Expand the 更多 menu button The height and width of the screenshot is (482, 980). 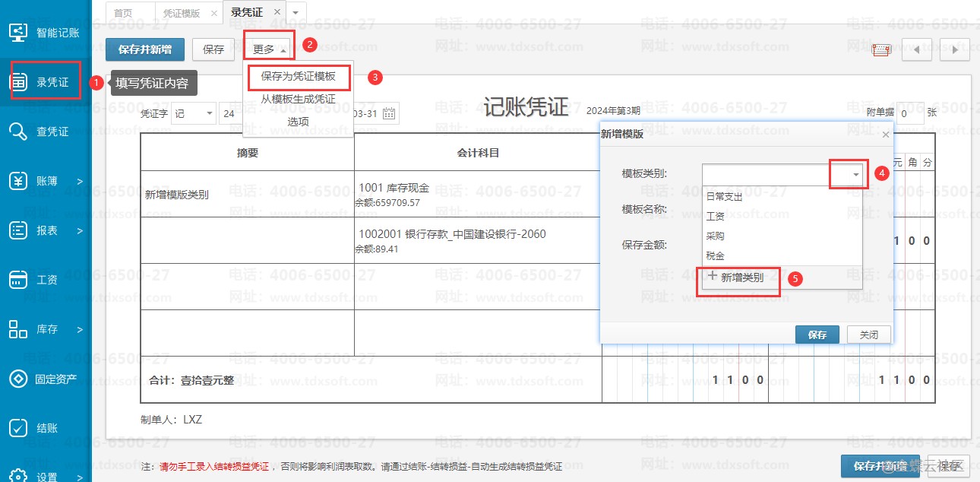click(x=270, y=49)
